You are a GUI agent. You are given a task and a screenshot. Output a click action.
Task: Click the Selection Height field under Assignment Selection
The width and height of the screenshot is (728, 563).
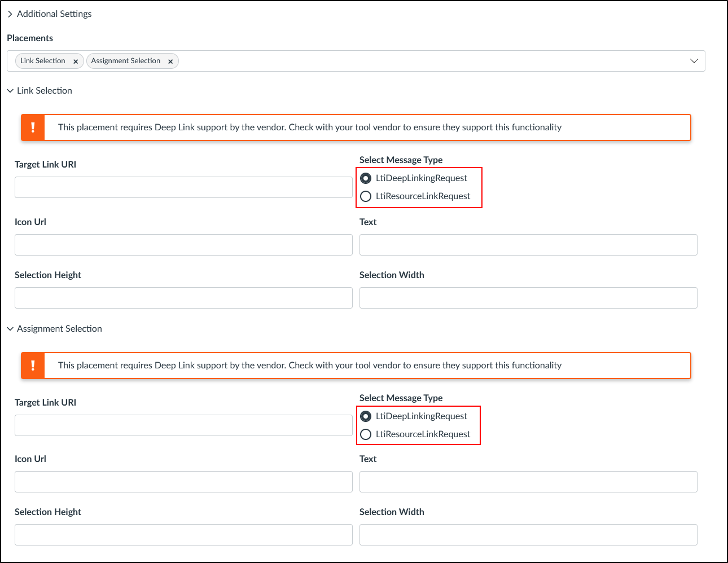[183, 535]
